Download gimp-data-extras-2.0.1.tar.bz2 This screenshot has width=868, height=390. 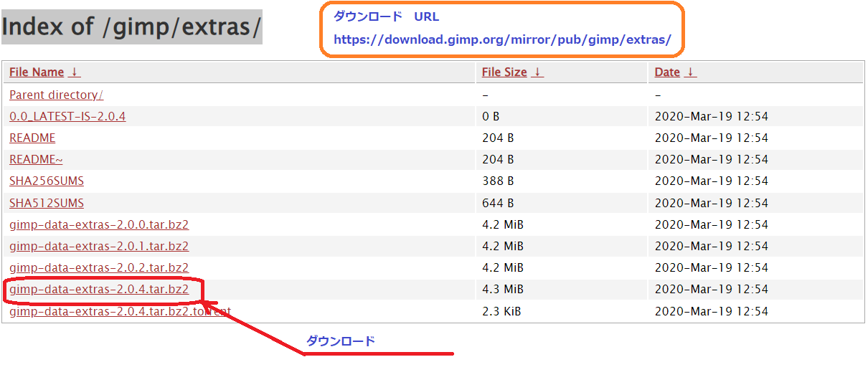click(x=99, y=246)
